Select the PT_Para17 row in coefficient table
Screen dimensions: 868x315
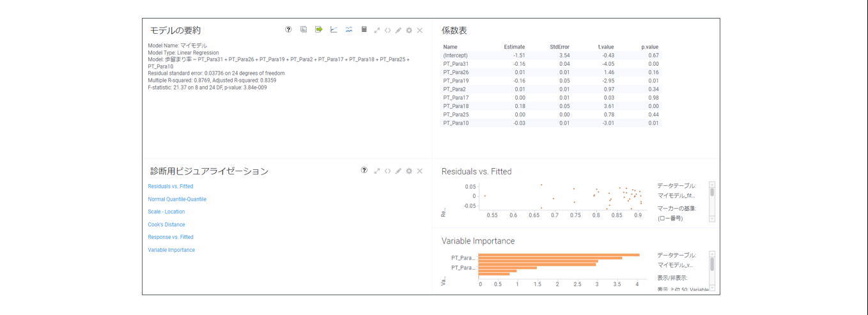[551, 98]
